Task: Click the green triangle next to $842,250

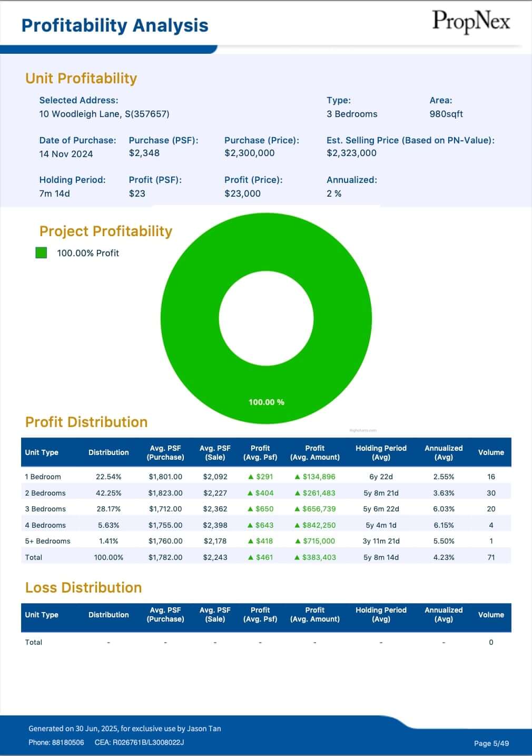Action: click(x=298, y=525)
